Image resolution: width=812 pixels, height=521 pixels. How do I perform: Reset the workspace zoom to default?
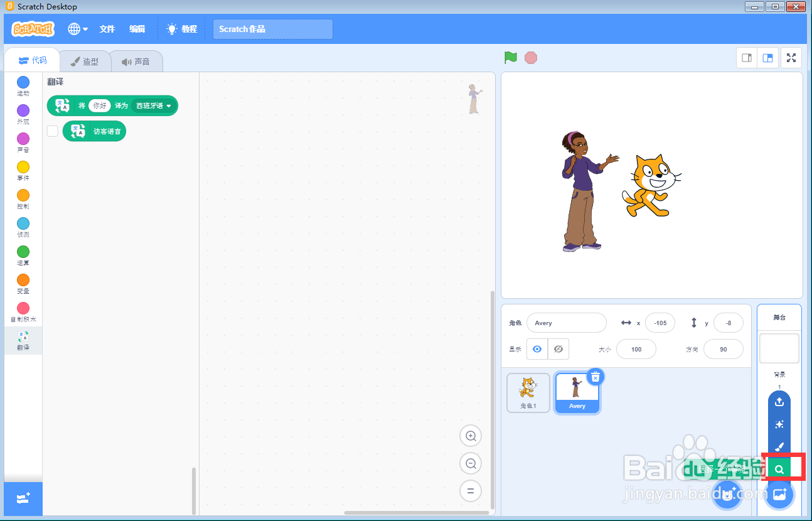point(471,491)
